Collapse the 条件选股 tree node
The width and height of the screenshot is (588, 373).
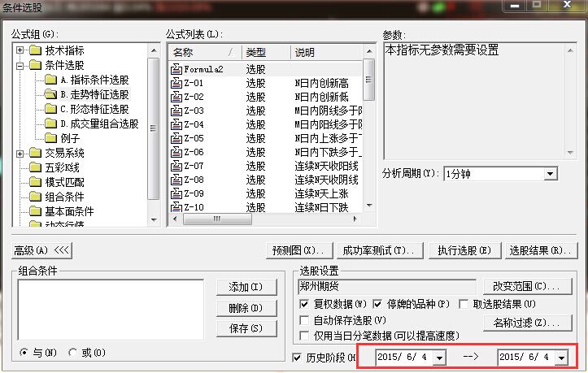pos(20,65)
